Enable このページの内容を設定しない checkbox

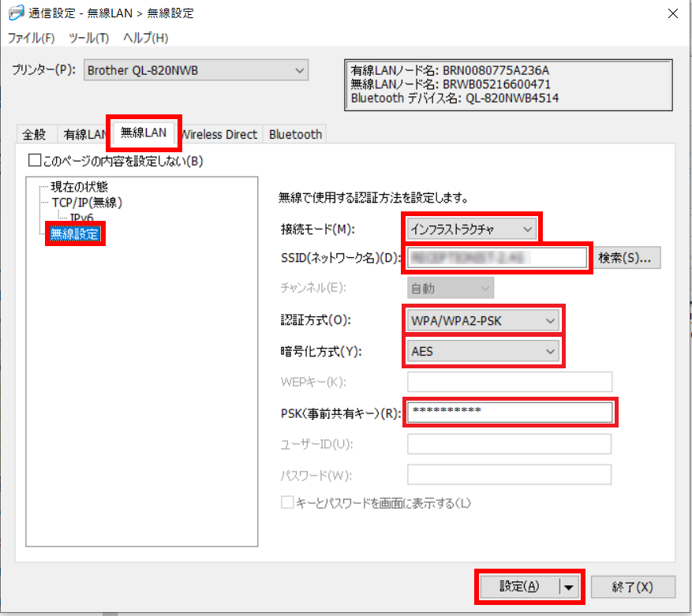(x=35, y=161)
